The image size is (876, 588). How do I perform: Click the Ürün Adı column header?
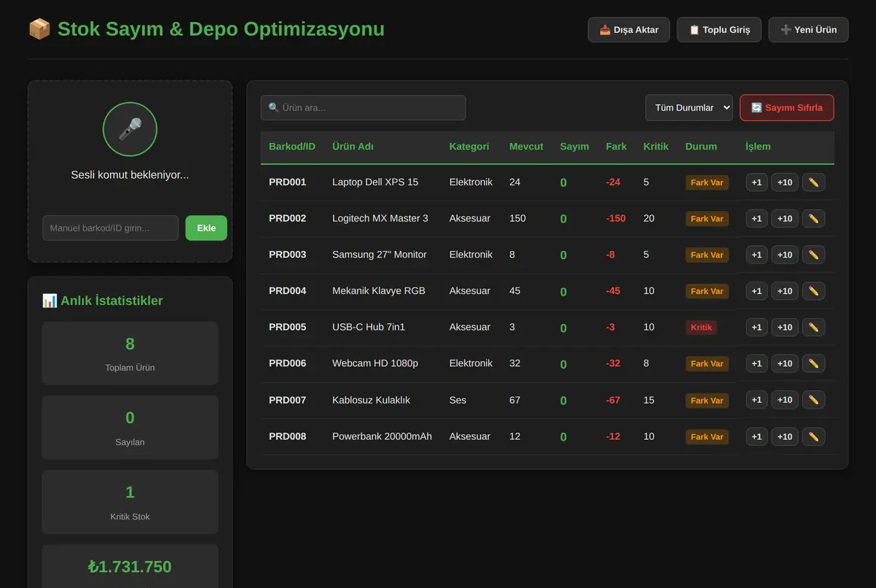click(353, 147)
